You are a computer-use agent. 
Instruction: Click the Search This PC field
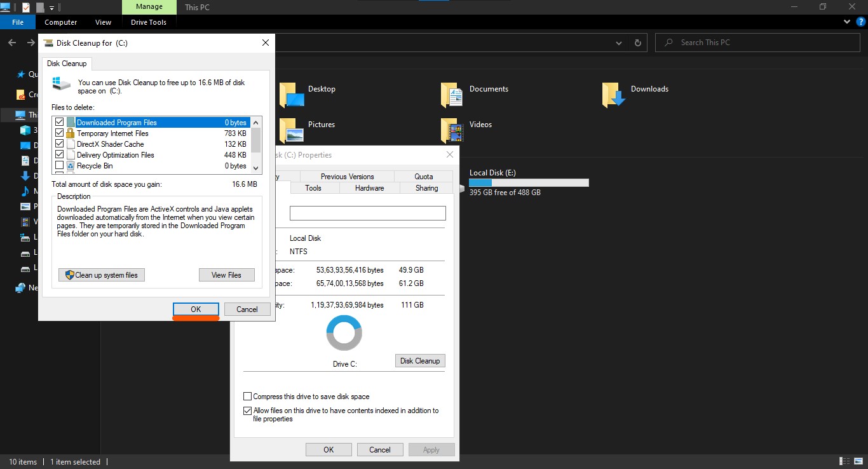(758, 43)
